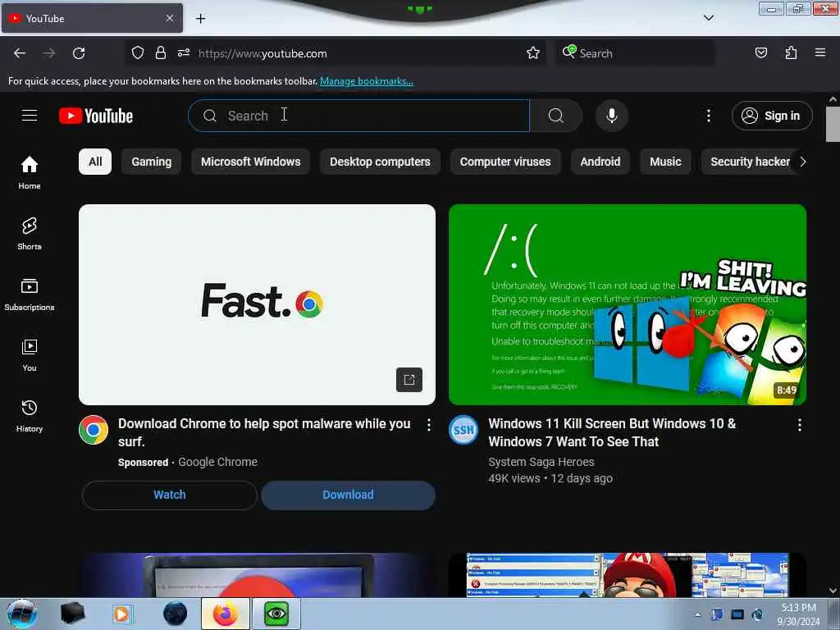Open History from the sidebar
This screenshot has height=630, width=840.
[30, 416]
